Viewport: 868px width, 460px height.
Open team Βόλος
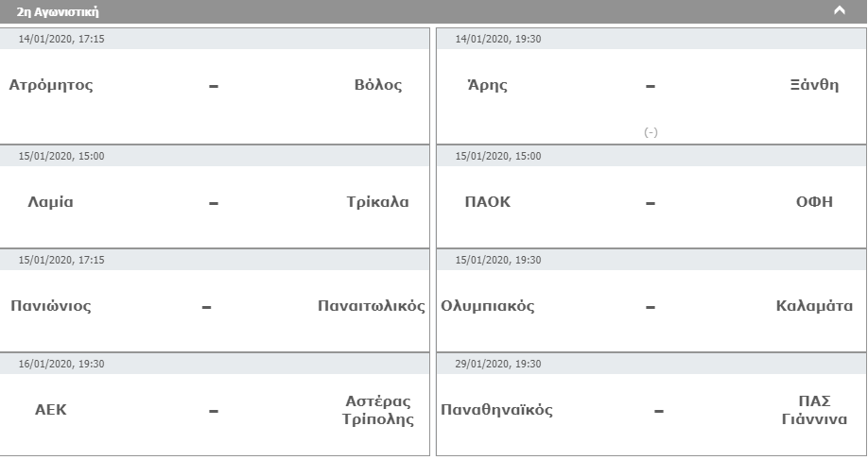click(x=378, y=85)
